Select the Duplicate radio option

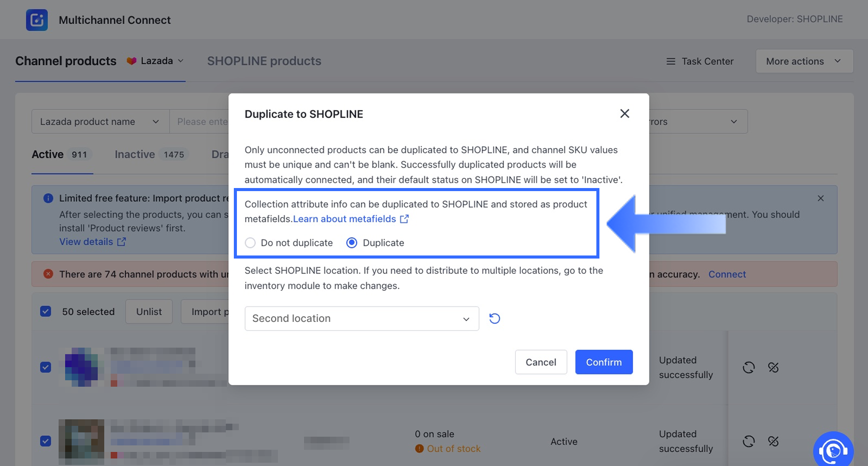click(x=352, y=243)
